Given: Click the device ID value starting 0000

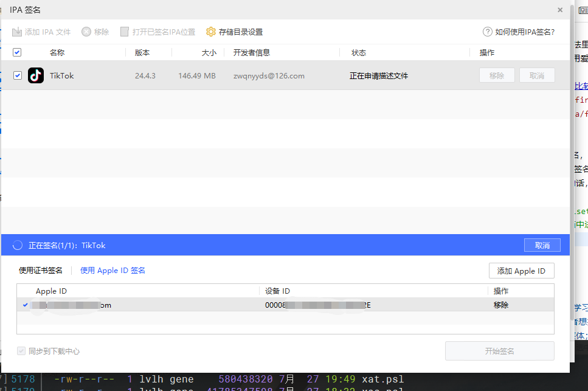Looking at the screenshot, I should click(317, 305).
